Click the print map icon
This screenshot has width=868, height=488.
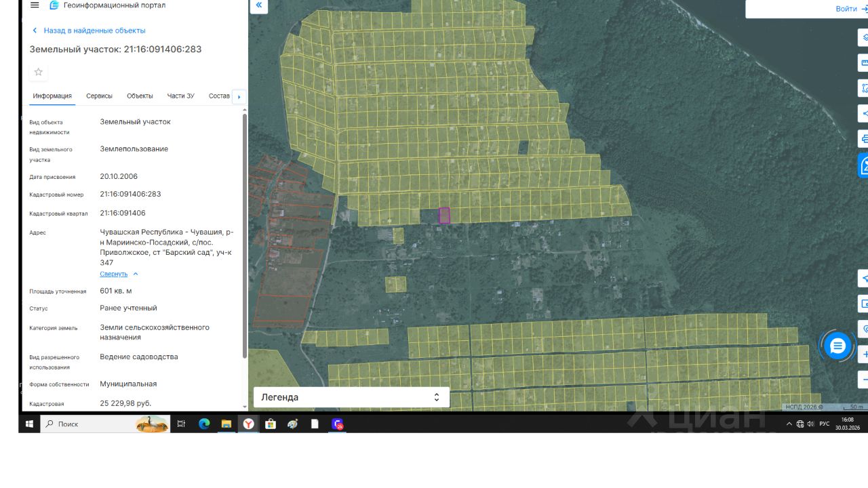point(864,139)
